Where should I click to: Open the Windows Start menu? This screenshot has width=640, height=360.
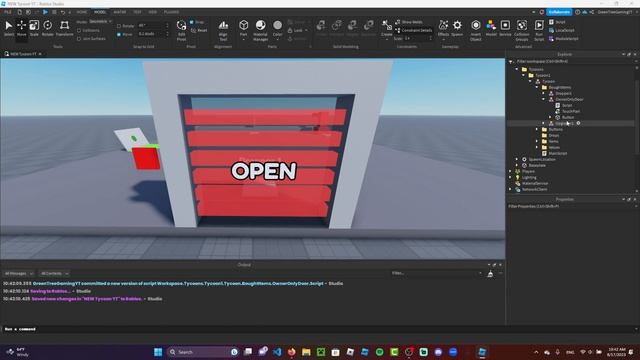[158, 352]
